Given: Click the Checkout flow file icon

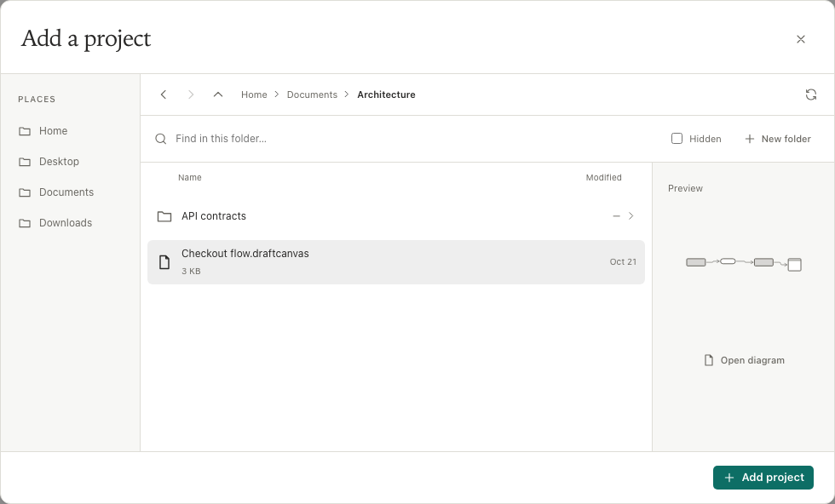Looking at the screenshot, I should tap(164, 262).
